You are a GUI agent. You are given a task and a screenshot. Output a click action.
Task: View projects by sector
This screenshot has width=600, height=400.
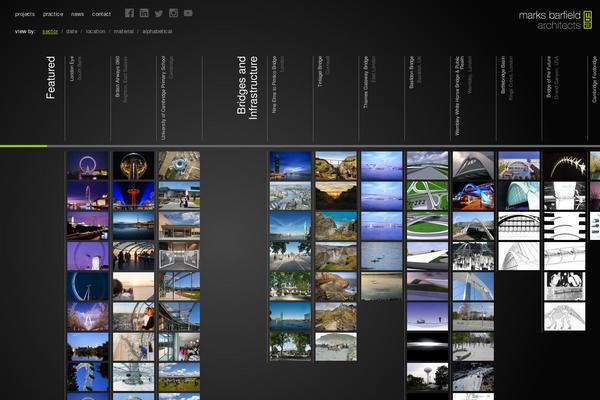point(50,31)
